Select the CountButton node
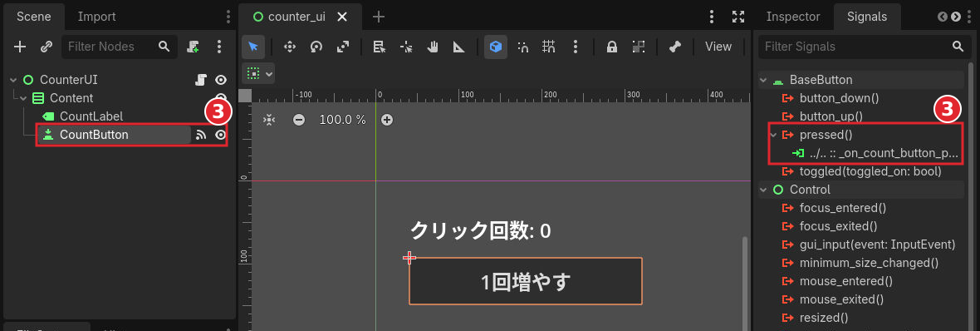The image size is (980, 331). pyautogui.click(x=94, y=135)
